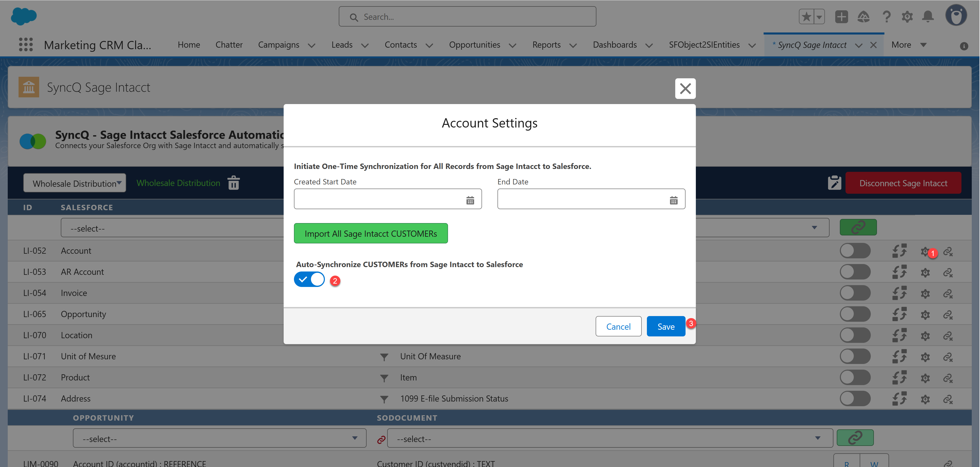Screen dimensions: 980x467
Task: Click the End Date field
Action: (591, 199)
